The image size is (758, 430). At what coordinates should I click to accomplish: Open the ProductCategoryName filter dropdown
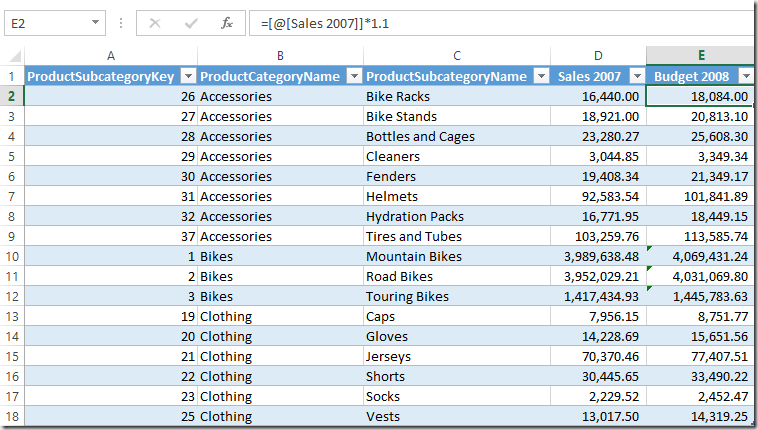tap(354, 76)
